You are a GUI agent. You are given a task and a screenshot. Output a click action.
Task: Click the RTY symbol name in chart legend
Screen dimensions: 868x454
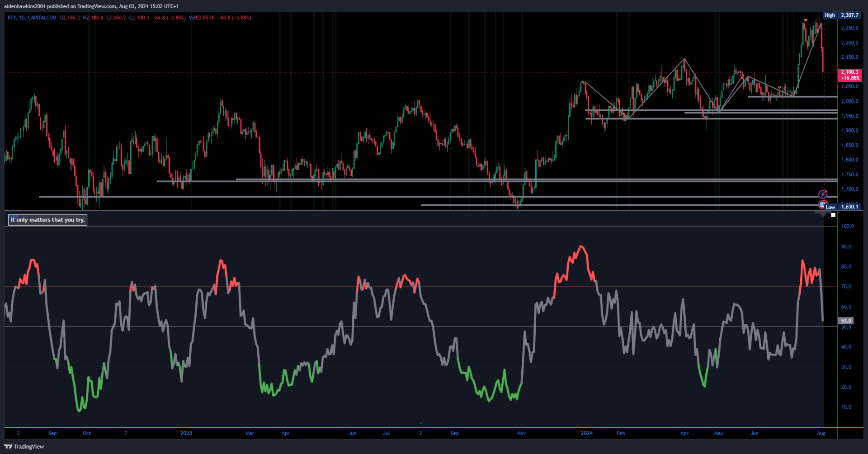coord(12,18)
